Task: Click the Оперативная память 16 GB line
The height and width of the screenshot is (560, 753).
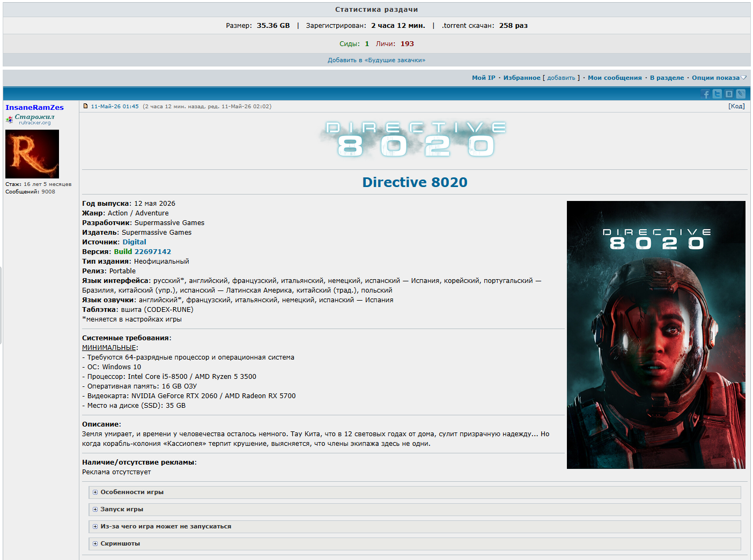Action: coord(139,386)
